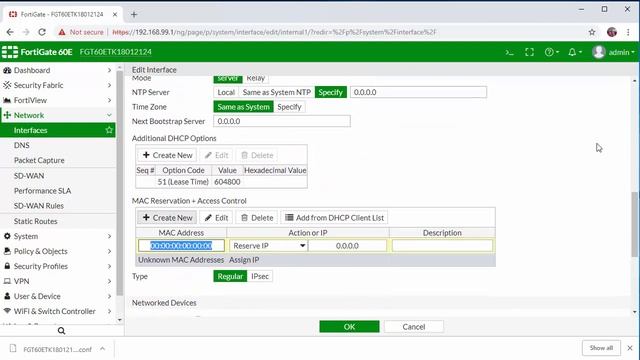Create New MAC reservation entry

point(167,218)
